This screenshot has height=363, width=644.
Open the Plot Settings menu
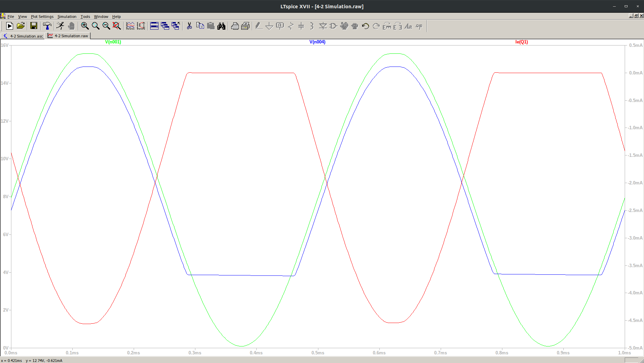point(42,17)
